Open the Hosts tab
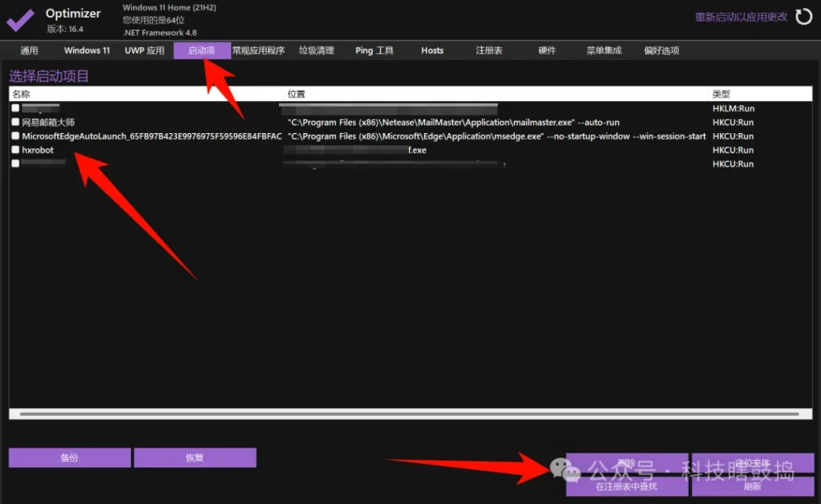Image resolution: width=821 pixels, height=504 pixels. click(x=432, y=50)
